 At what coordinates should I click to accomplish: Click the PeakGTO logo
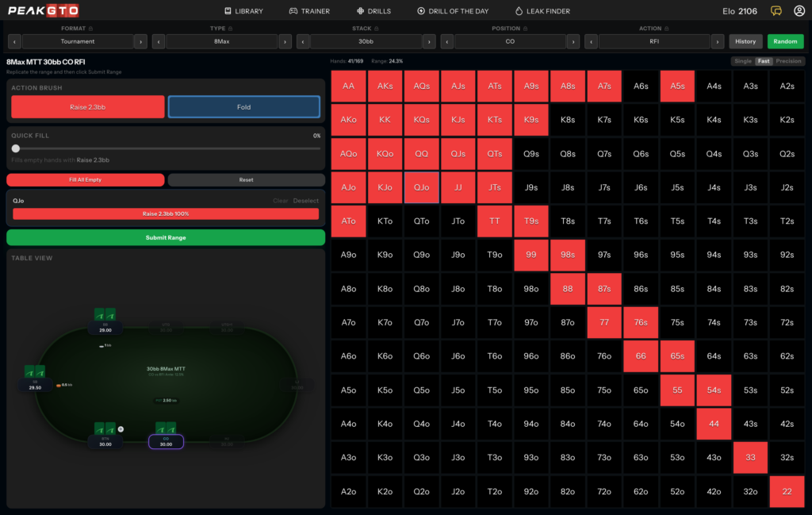pyautogui.click(x=44, y=10)
